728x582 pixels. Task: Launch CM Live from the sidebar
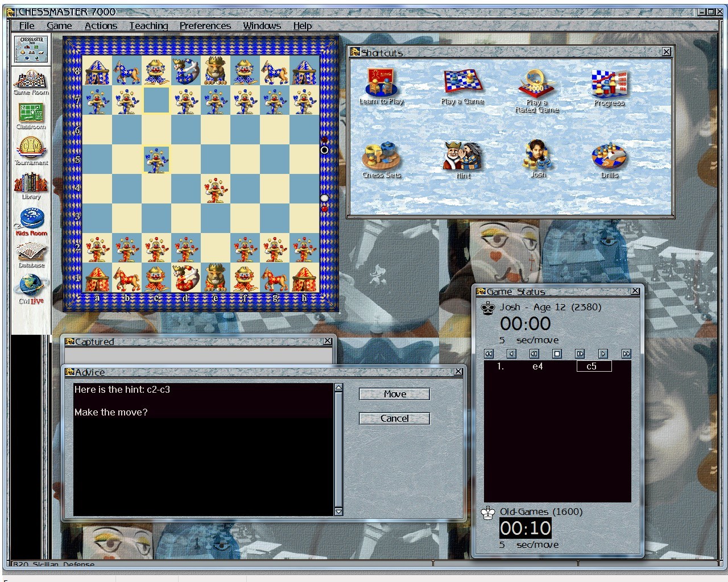31,289
